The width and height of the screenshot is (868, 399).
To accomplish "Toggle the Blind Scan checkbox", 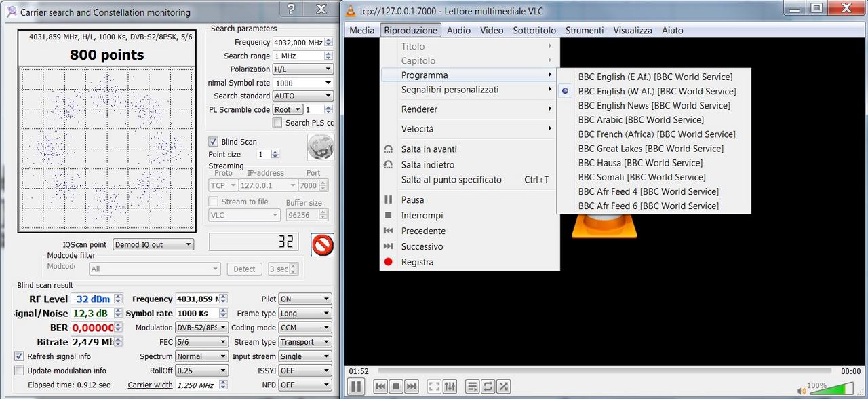I will click(x=213, y=142).
